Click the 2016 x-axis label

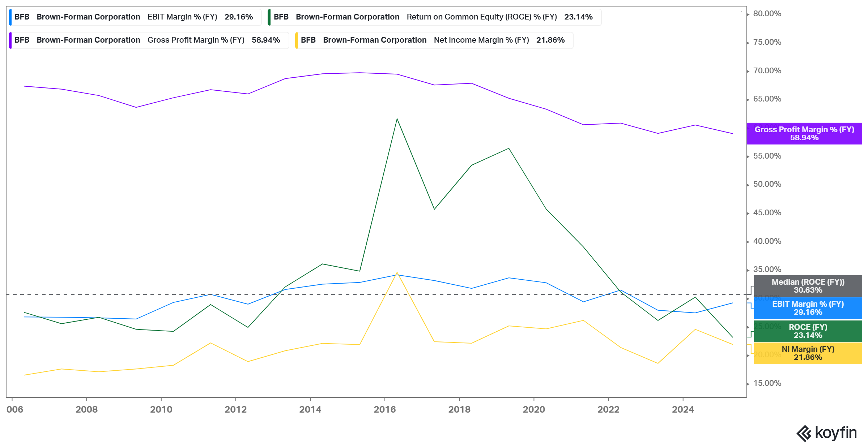click(384, 409)
